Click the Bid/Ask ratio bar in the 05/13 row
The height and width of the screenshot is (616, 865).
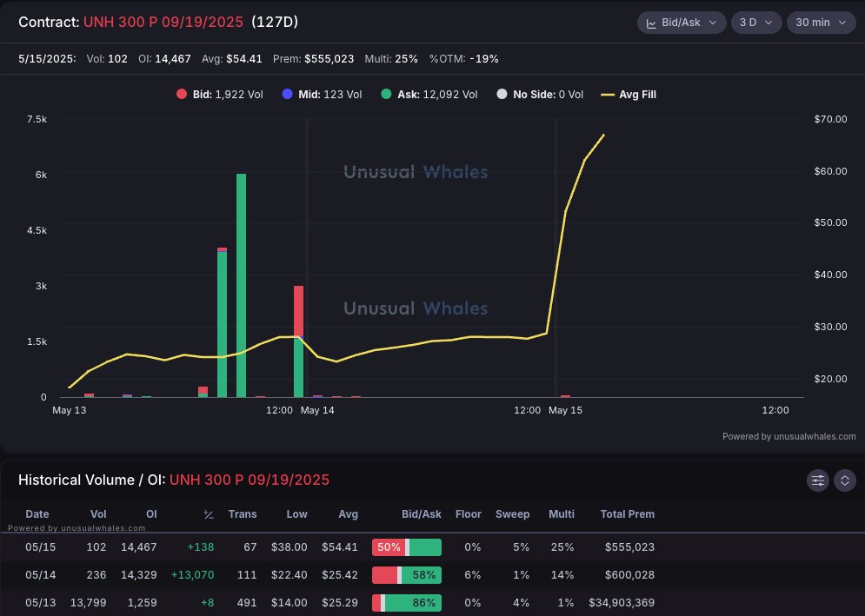[407, 603]
